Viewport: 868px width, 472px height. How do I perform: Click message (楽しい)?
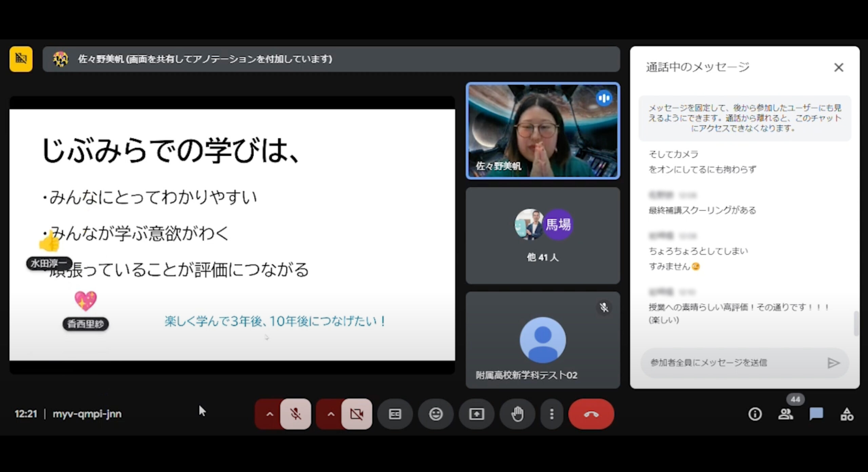point(664,320)
